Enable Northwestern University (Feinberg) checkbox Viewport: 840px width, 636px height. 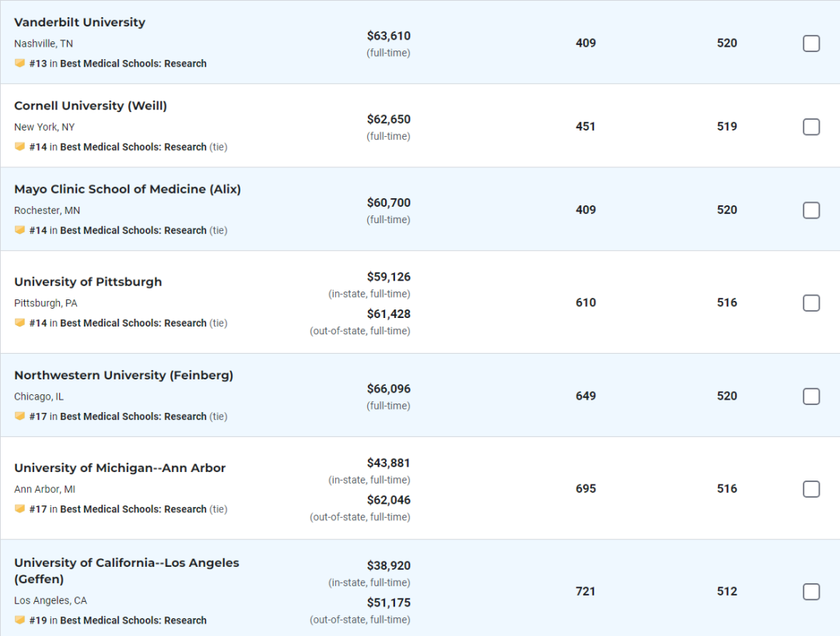click(811, 397)
